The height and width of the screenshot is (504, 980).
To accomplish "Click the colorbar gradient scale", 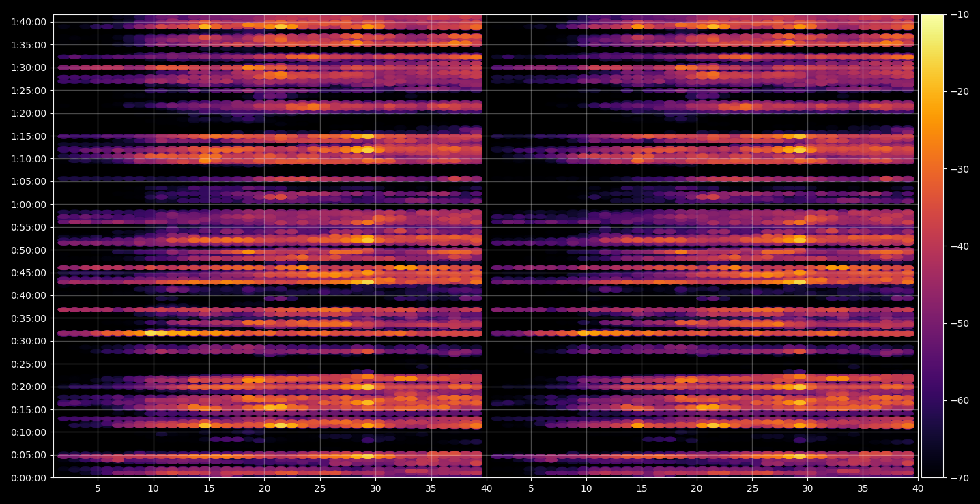I will point(932,246).
